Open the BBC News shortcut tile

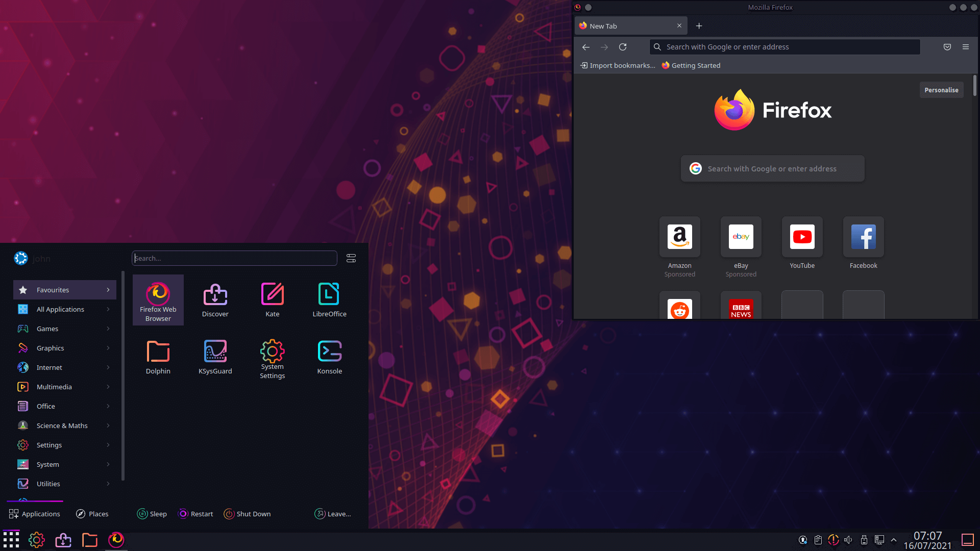point(741,305)
